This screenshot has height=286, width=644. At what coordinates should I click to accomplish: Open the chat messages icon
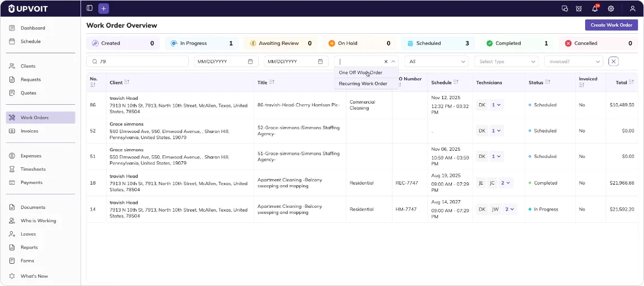[x=565, y=9]
